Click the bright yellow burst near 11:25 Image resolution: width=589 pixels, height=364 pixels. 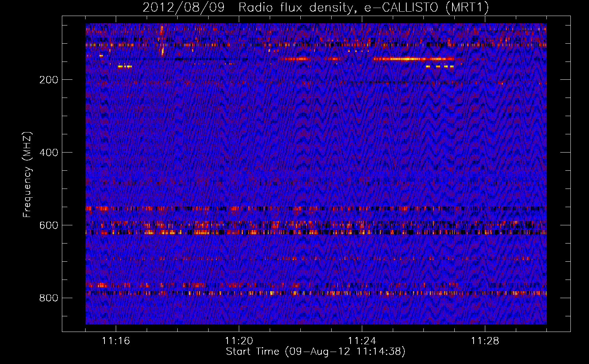point(414,59)
